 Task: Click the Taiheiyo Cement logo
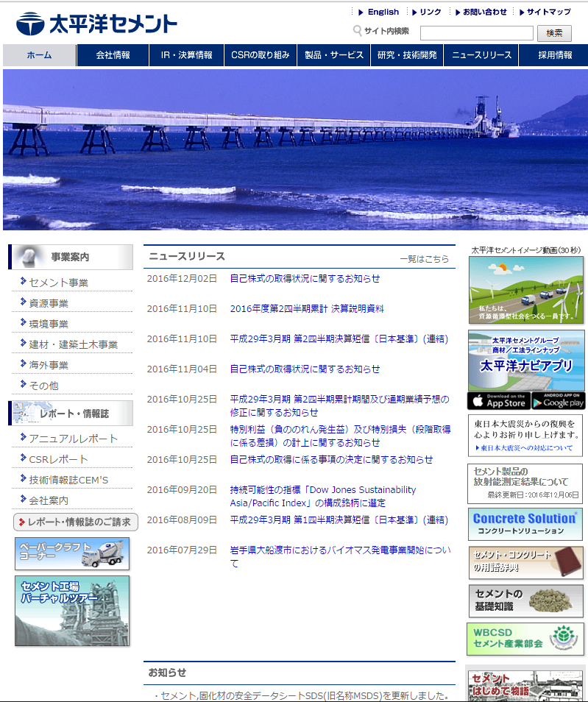tap(96, 24)
